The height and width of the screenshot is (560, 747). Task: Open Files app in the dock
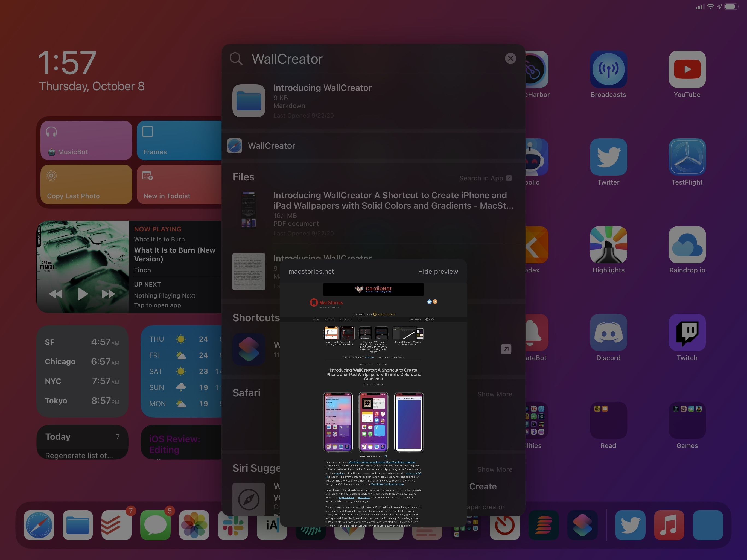(78, 525)
